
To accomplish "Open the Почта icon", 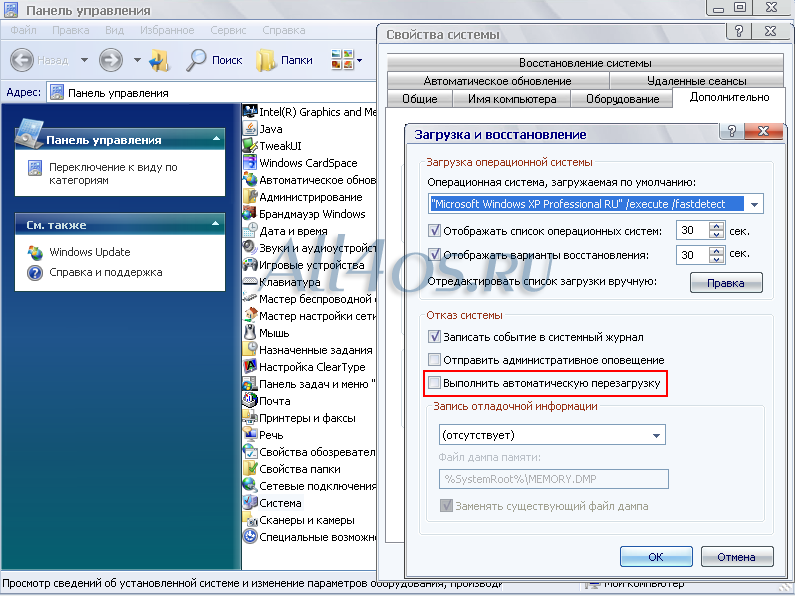I will pyautogui.click(x=250, y=401).
